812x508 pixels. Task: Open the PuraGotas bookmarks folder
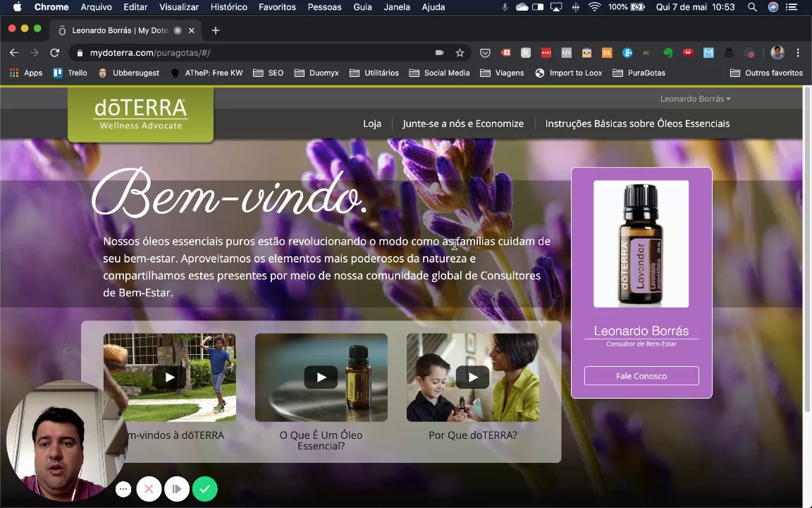(x=639, y=73)
